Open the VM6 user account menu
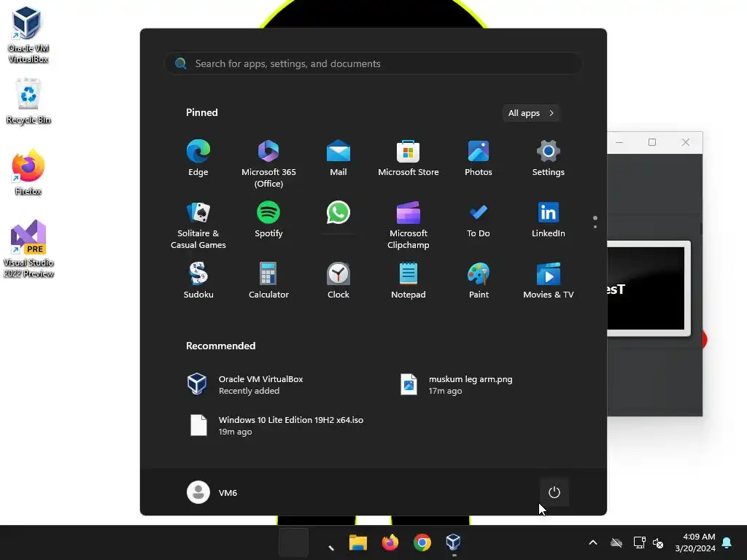Image resolution: width=747 pixels, height=560 pixels. tap(212, 492)
